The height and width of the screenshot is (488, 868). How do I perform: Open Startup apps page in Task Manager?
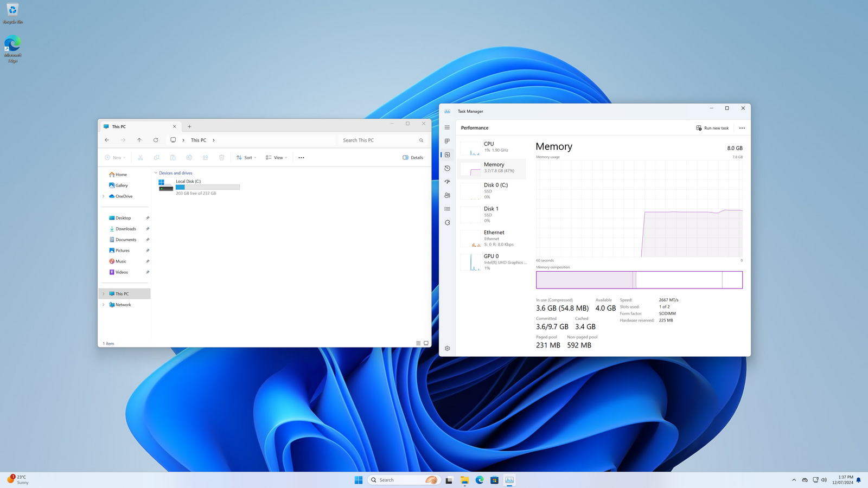click(x=447, y=182)
